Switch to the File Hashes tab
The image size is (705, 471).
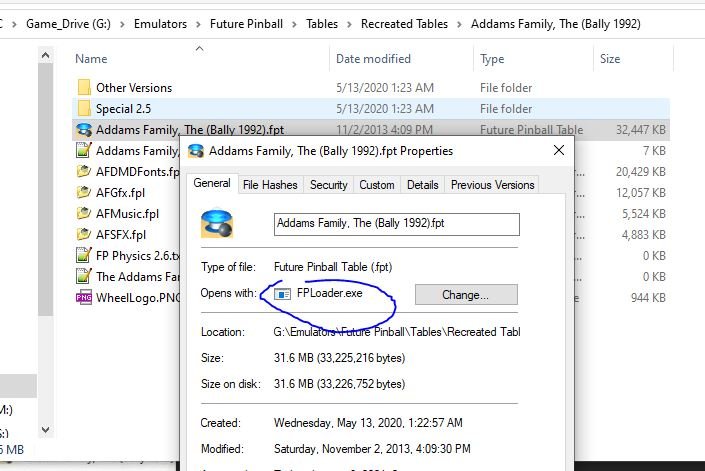click(x=270, y=185)
